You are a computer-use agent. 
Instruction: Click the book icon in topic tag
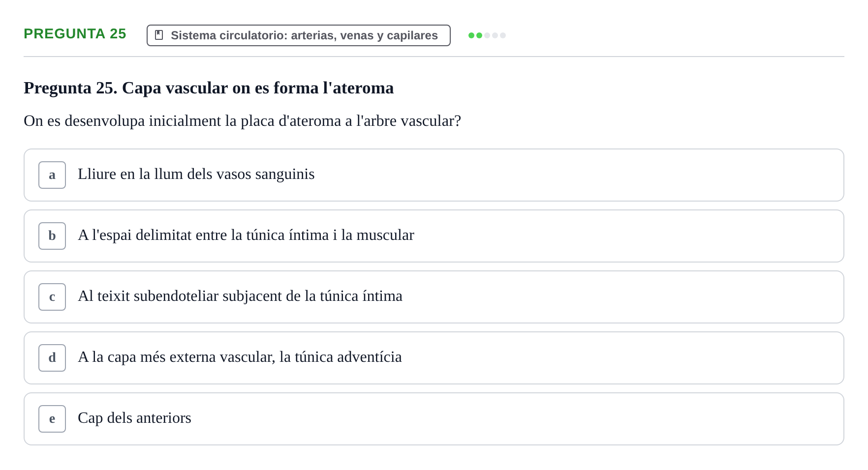(159, 35)
